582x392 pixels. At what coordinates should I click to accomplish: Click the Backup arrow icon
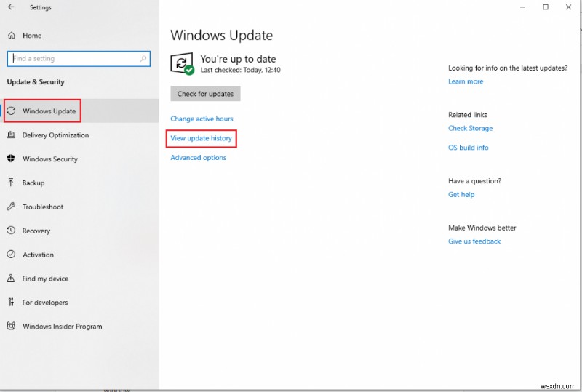[11, 183]
